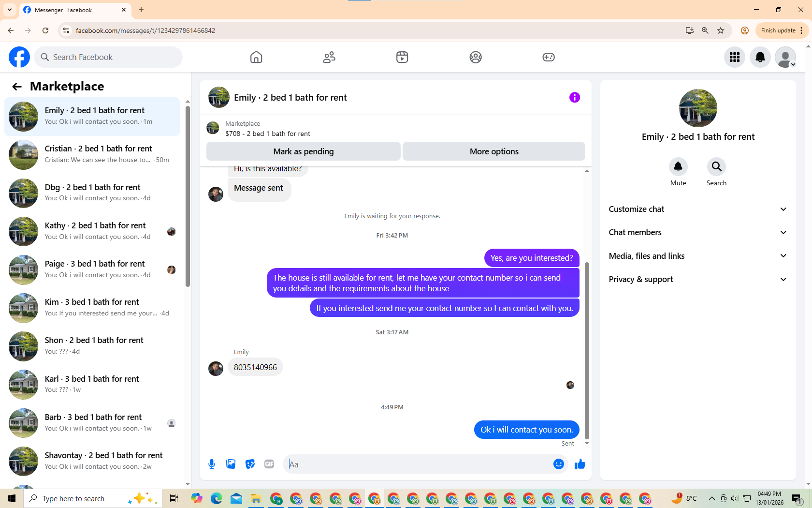Open a new browser tab
This screenshot has width=812, height=508.
(141, 10)
